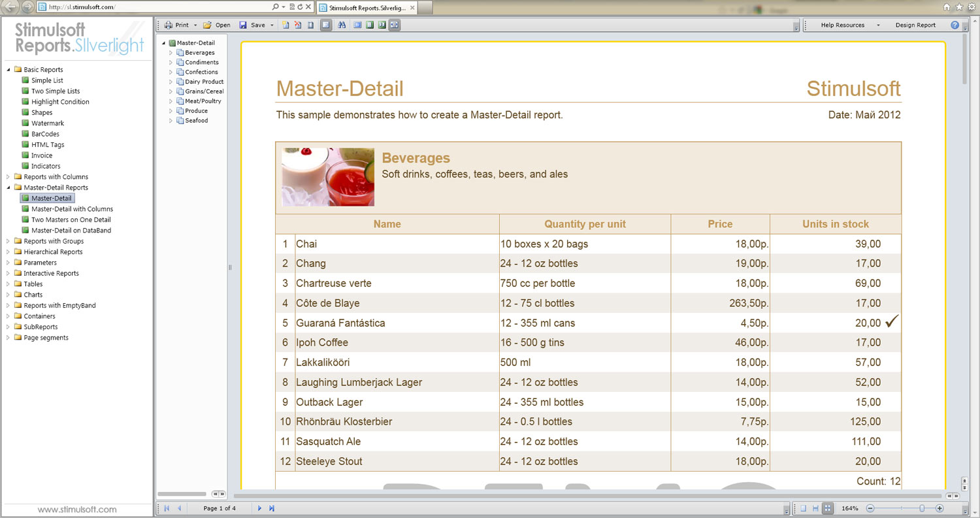Click the Tables folder icon
Viewport: 980px width, 518px height.
[x=18, y=284]
